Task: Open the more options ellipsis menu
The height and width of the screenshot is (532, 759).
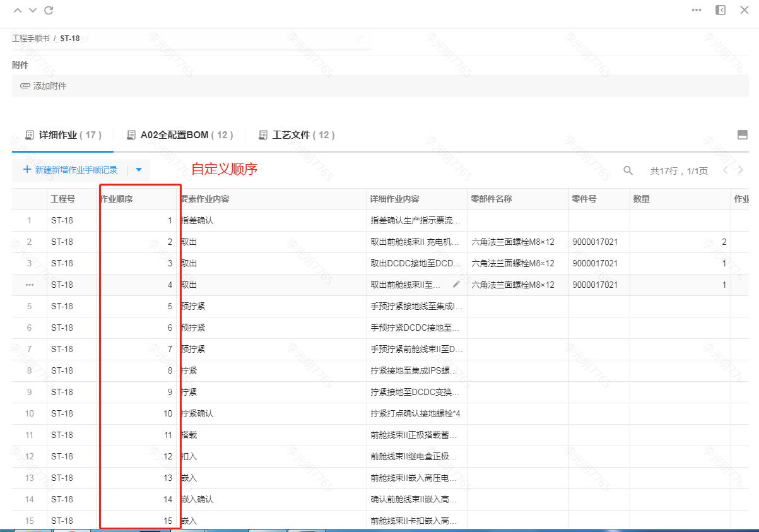Action: (697, 10)
